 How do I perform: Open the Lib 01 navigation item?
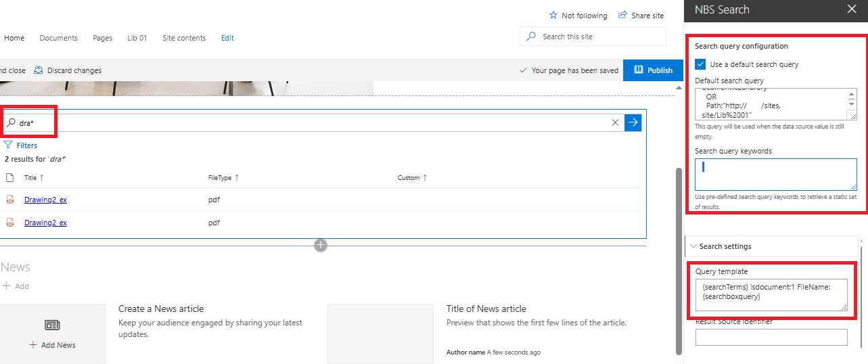[137, 38]
